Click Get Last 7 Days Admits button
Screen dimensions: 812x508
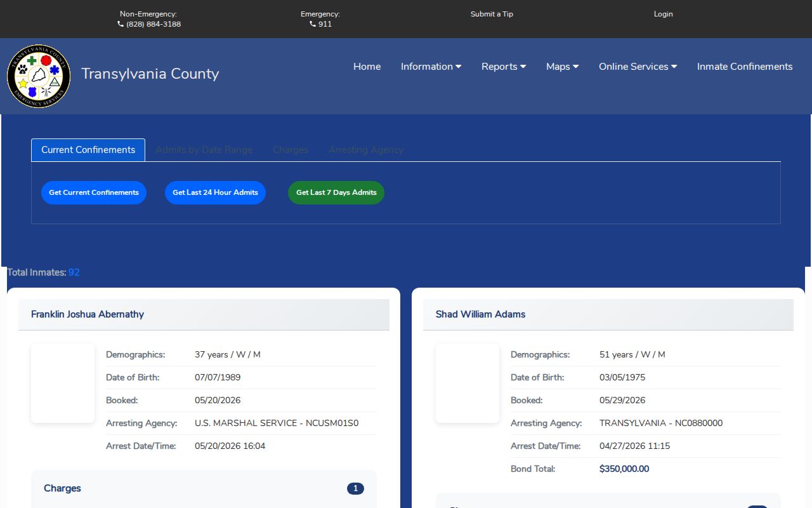(x=336, y=192)
